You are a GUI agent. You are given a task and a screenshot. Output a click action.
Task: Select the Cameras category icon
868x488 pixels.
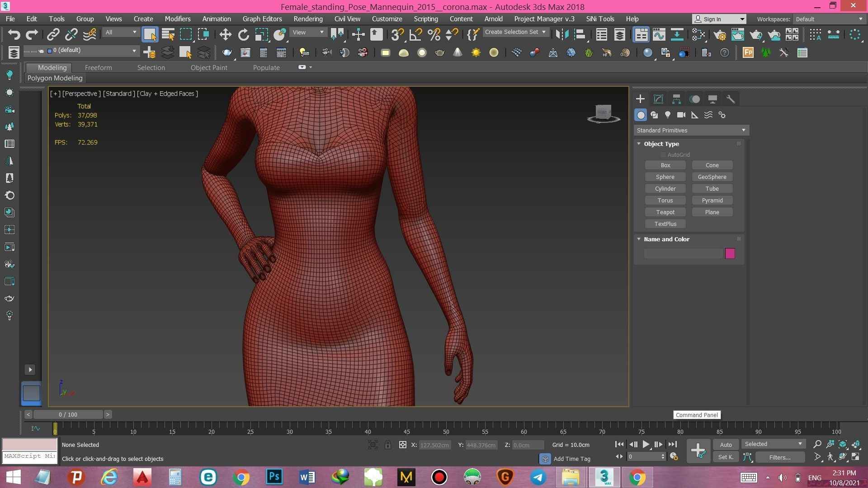tap(681, 115)
